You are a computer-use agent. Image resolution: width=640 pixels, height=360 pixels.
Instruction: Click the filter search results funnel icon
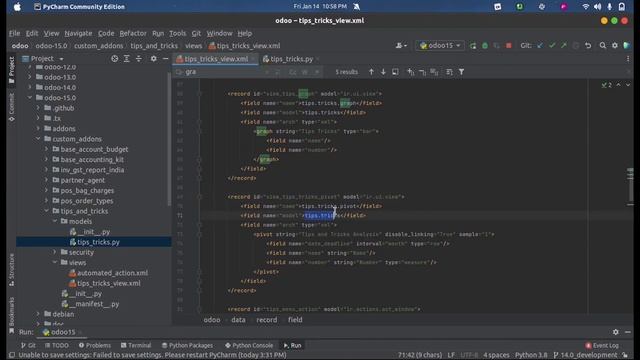point(461,72)
